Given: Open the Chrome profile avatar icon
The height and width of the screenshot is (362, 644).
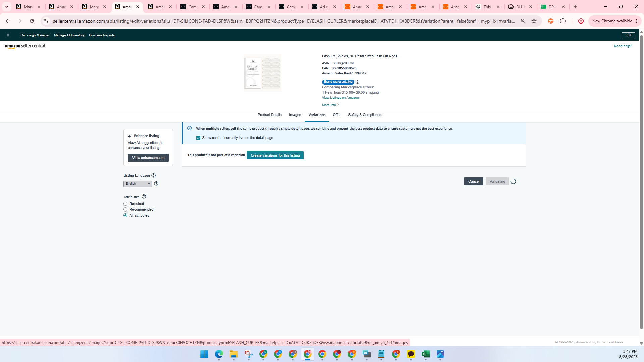Looking at the screenshot, I should (x=581, y=21).
